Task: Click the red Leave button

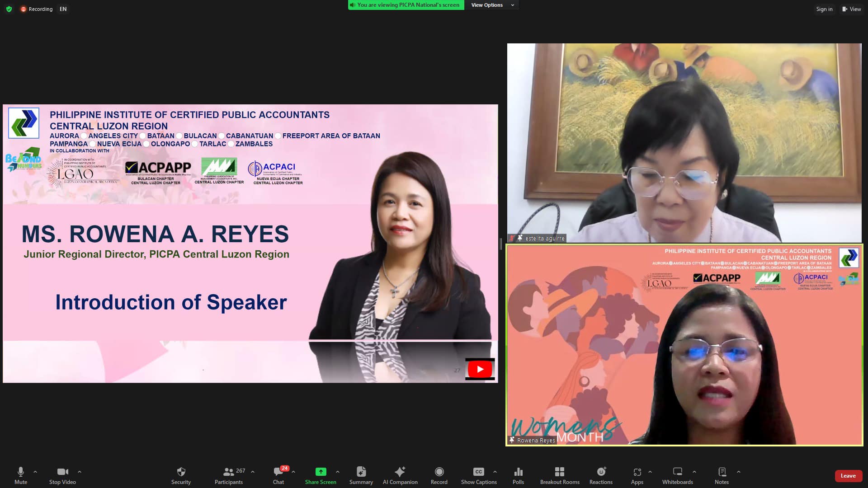Action: click(x=848, y=476)
